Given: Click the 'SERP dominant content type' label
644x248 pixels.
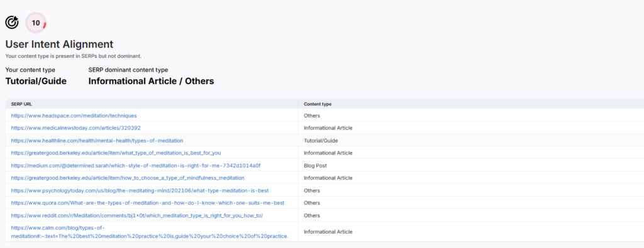Looking at the screenshot, I should [128, 70].
